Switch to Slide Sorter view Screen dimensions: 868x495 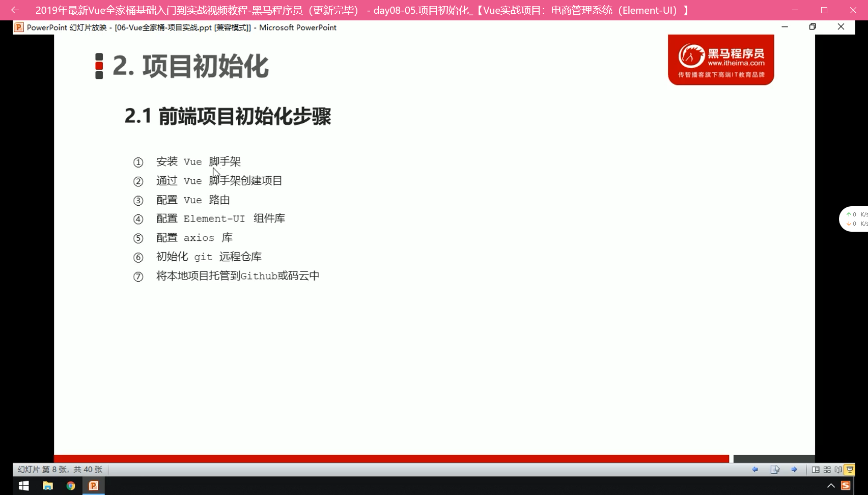pos(827,470)
